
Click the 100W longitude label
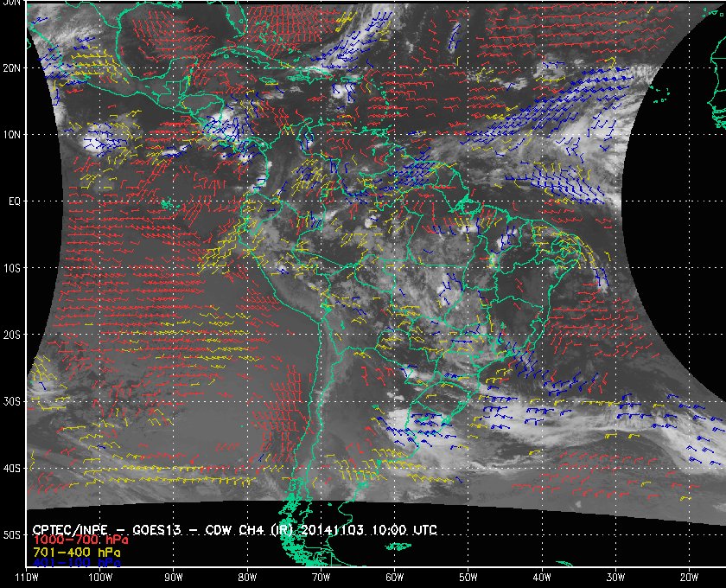[x=100, y=577]
